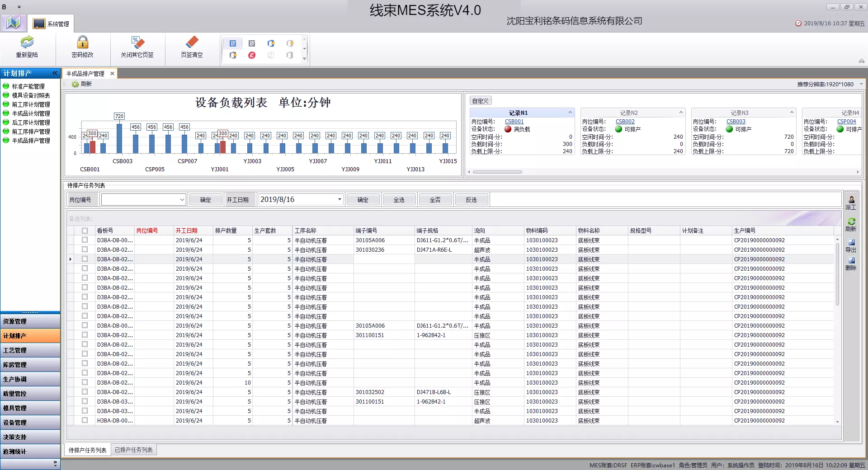Open the 开工日期 date picker dropdown
868x470 pixels.
pos(340,199)
